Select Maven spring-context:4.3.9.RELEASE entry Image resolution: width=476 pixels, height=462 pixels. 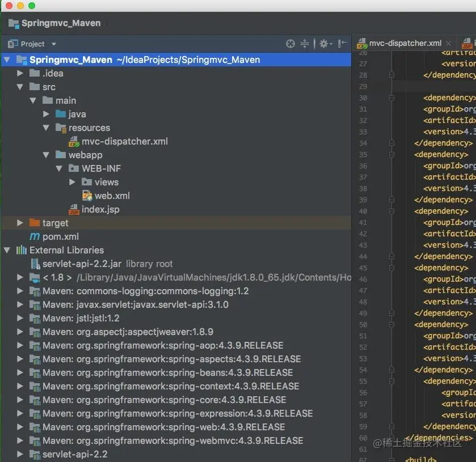(x=171, y=386)
